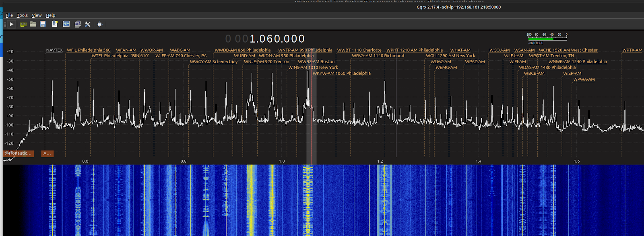This screenshot has height=236, width=644.
Task: Select WFIL Philadelphia 560 bookmark
Action: coord(89,50)
